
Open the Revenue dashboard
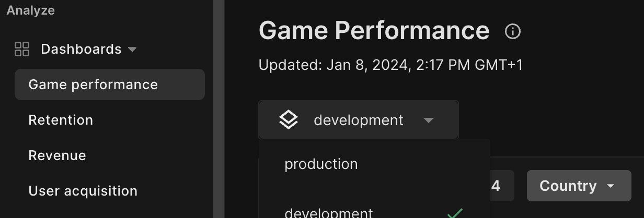[57, 155]
